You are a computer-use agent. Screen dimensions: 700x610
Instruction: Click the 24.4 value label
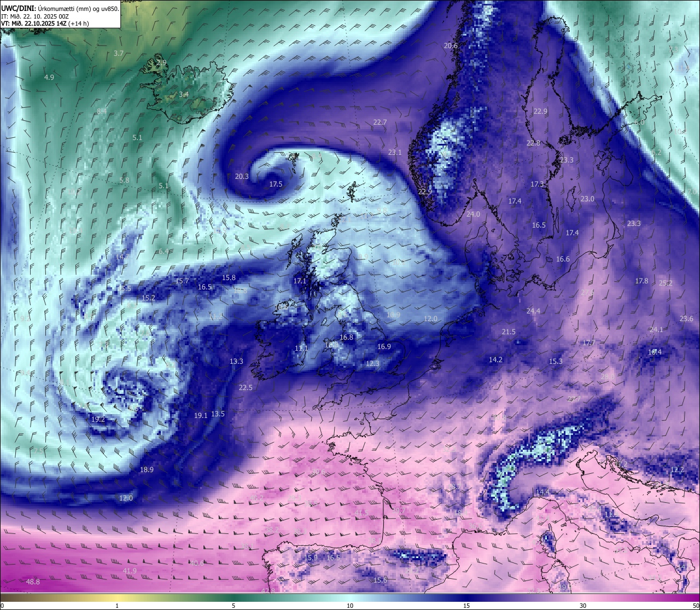click(533, 311)
